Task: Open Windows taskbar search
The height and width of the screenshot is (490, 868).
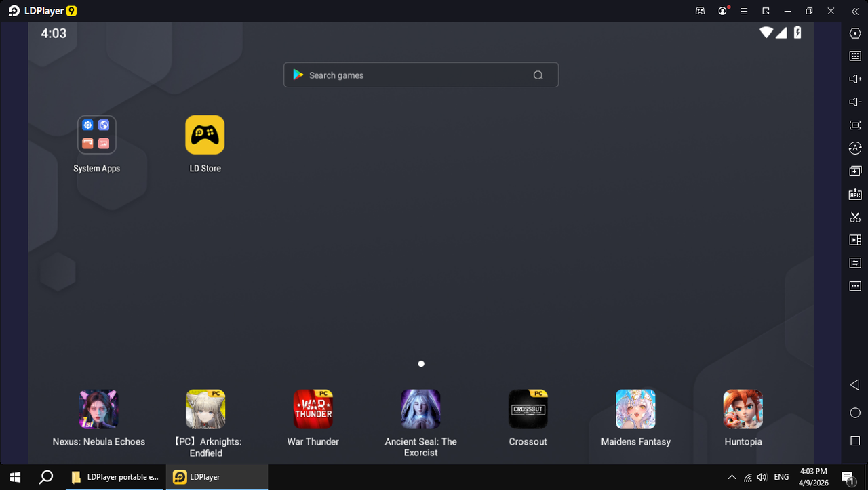Action: [x=46, y=477]
